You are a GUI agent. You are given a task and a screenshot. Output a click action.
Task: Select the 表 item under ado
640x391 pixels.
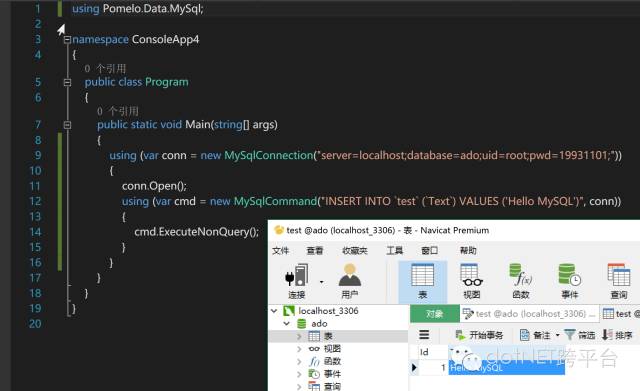[x=328, y=336]
